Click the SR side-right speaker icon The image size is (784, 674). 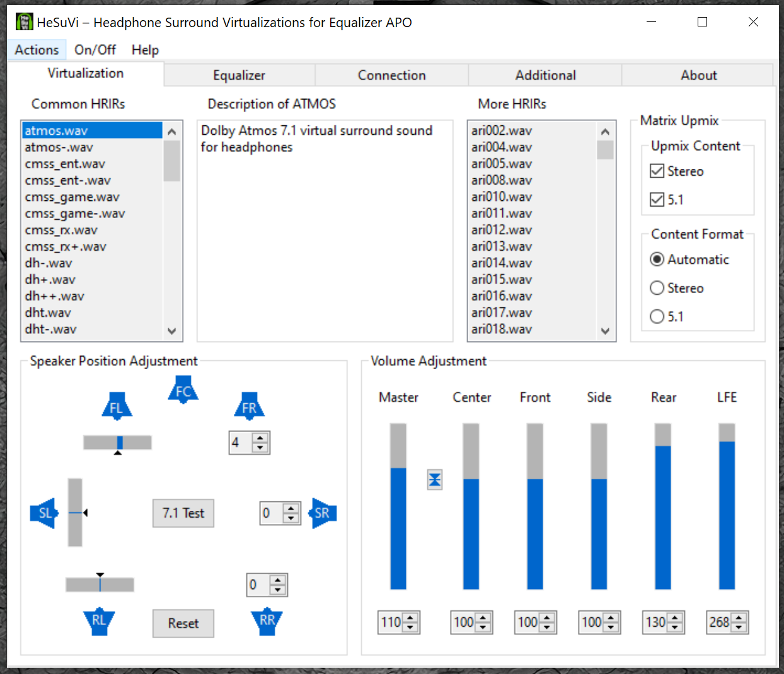coord(323,513)
